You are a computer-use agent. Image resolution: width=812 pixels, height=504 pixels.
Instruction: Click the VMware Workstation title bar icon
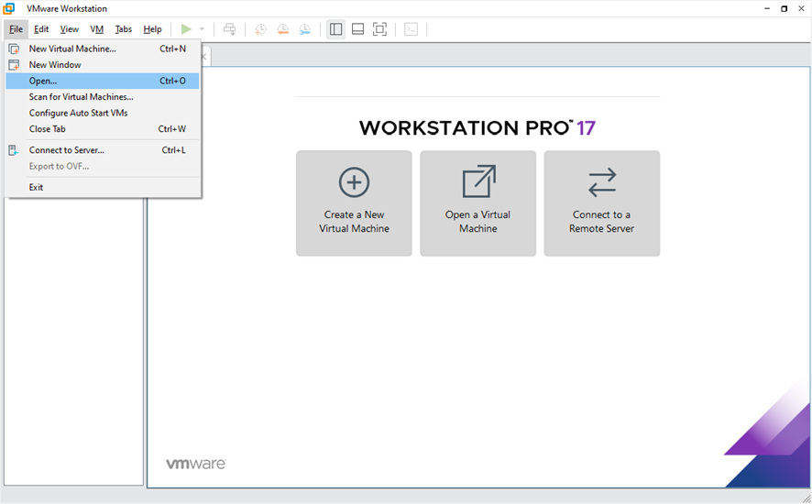pyautogui.click(x=9, y=8)
